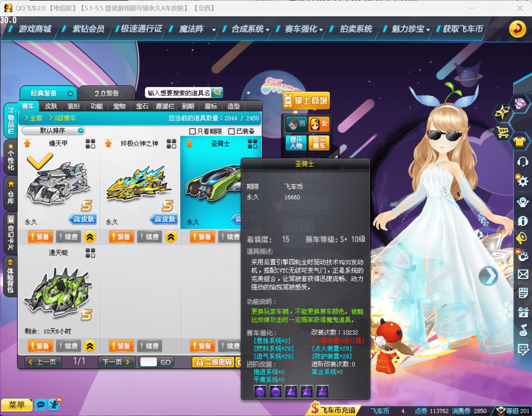This screenshot has width=532, height=416.
Task: Open 拍卖系统 menu
Action: click(x=356, y=29)
